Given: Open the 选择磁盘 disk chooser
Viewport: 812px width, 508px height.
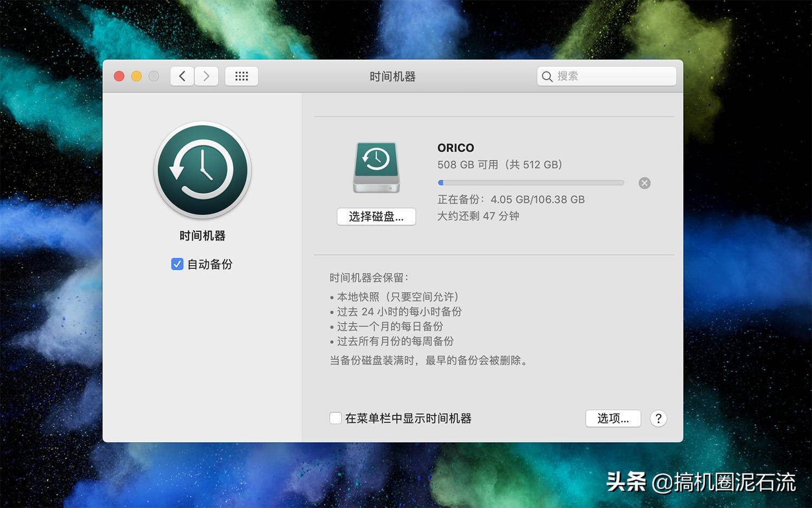Looking at the screenshot, I should point(376,217).
